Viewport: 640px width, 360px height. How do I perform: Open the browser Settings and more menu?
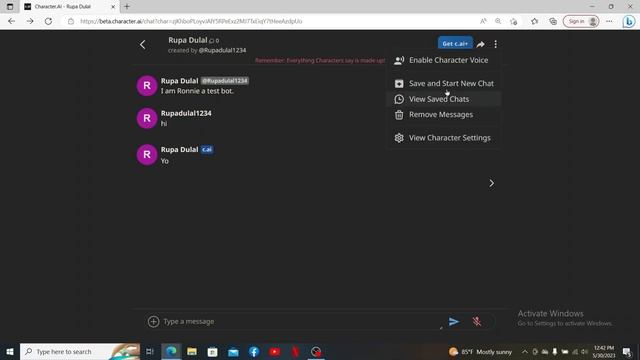(x=609, y=21)
